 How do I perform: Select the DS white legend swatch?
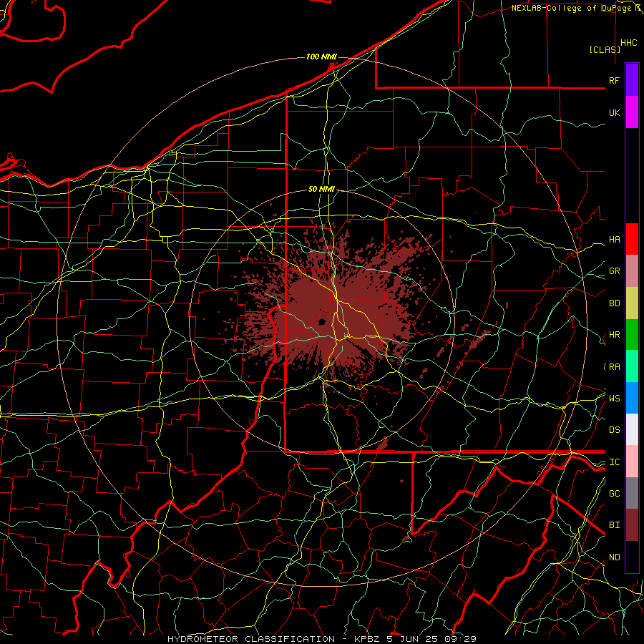click(x=632, y=429)
